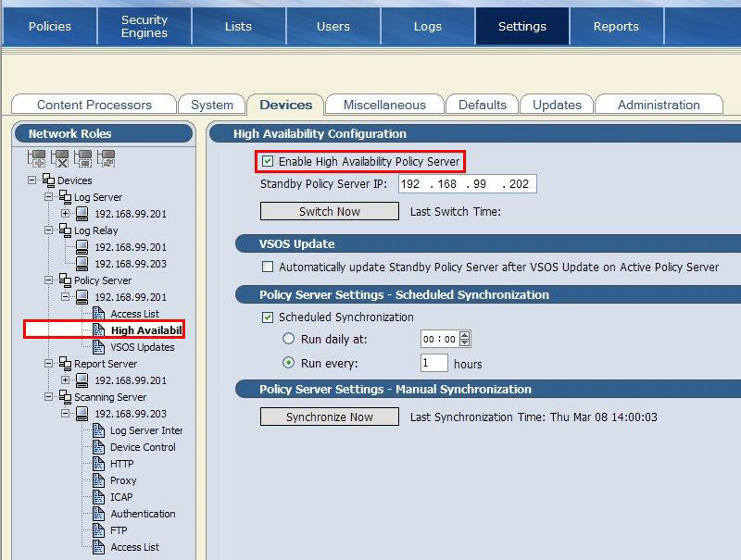Collapse the Devices root tree node

tap(32, 180)
